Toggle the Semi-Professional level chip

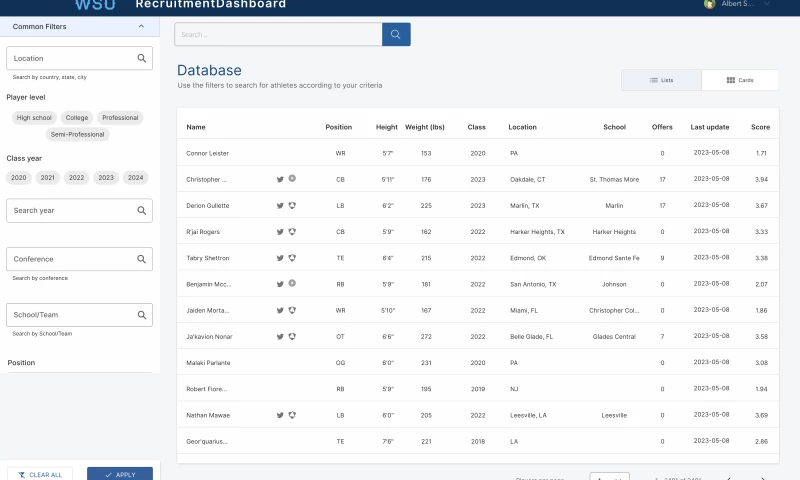click(78, 135)
